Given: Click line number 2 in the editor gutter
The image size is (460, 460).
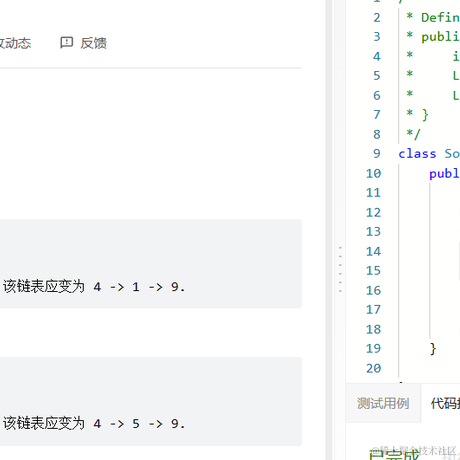Looking at the screenshot, I should click(x=377, y=17).
